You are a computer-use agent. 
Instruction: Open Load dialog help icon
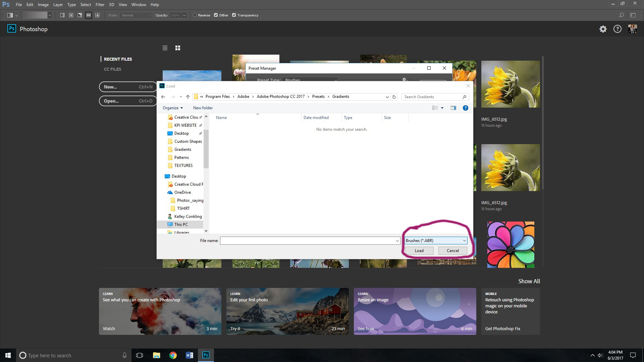(x=466, y=108)
